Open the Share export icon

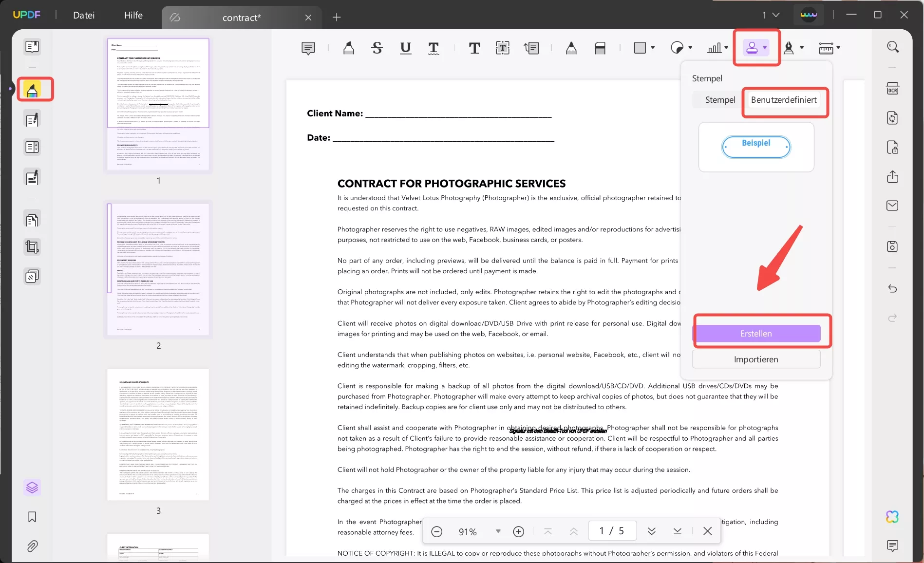[893, 176]
